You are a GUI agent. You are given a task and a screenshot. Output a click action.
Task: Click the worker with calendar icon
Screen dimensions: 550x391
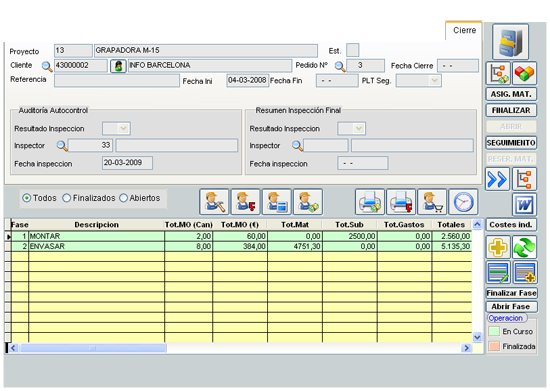pos(276,202)
